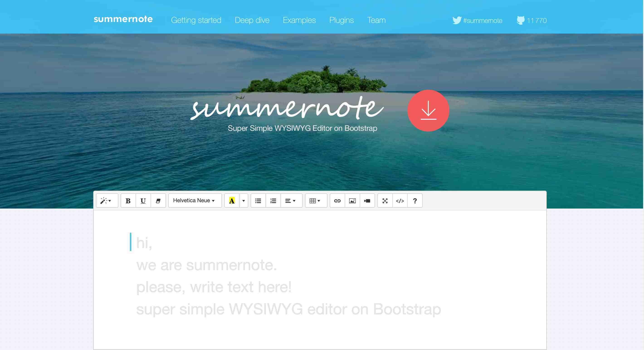Open the magic wand style dropdown

107,200
